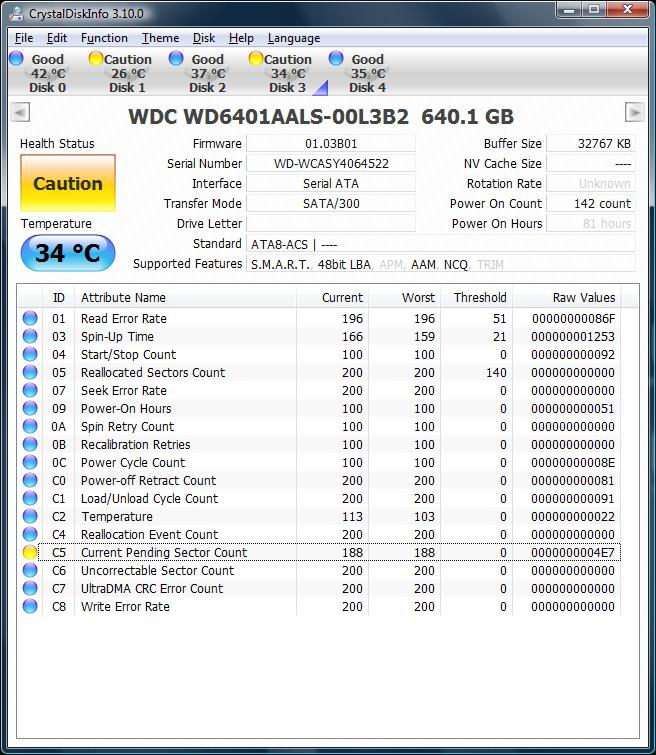
Task: Click the Temperature attribute current value 113
Action: point(352,516)
